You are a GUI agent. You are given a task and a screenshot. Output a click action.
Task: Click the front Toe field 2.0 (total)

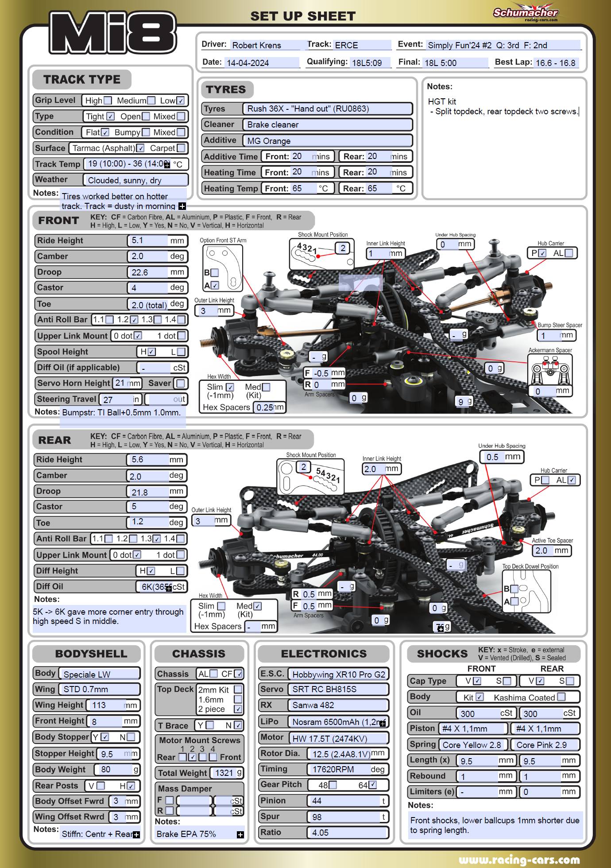tap(148, 304)
